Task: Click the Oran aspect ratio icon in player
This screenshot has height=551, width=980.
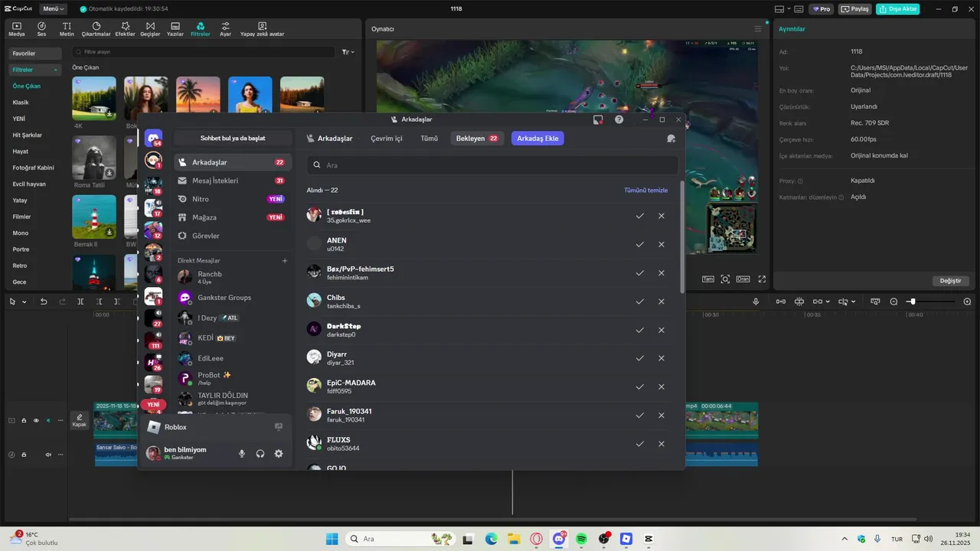Action: click(x=743, y=279)
